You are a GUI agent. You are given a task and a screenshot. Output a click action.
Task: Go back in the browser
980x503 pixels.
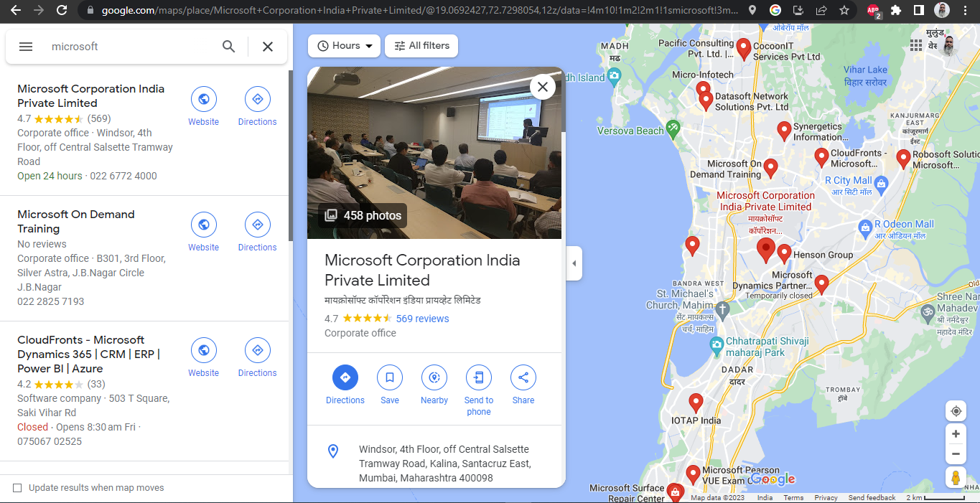16,11
